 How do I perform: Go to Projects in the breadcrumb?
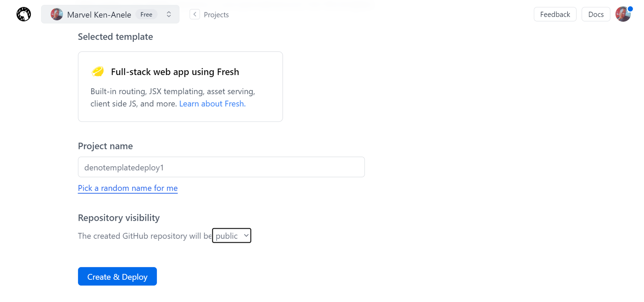point(216,15)
